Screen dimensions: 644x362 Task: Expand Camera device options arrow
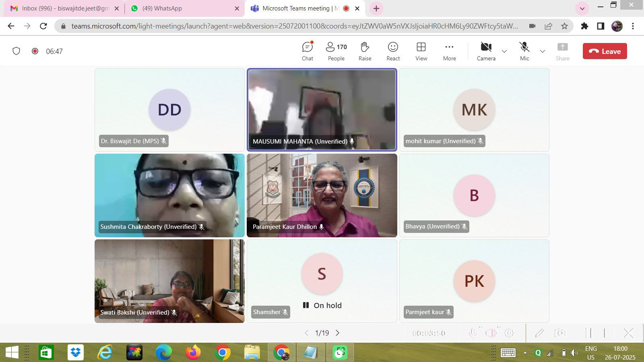tap(504, 51)
